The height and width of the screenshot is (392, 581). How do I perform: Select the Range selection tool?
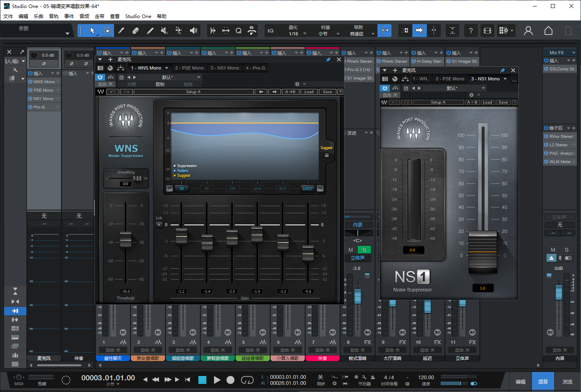coord(108,31)
